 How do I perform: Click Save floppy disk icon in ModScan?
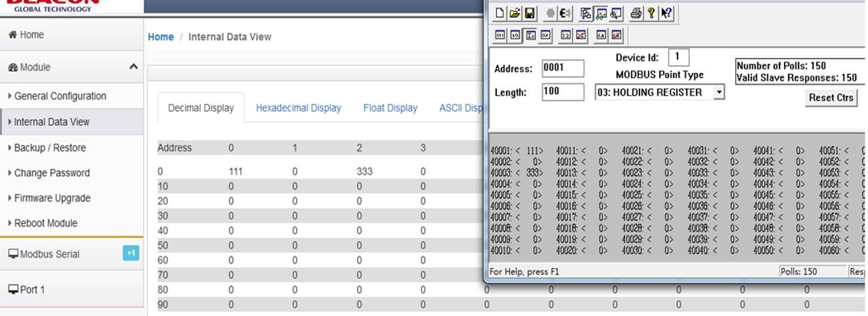[x=530, y=13]
